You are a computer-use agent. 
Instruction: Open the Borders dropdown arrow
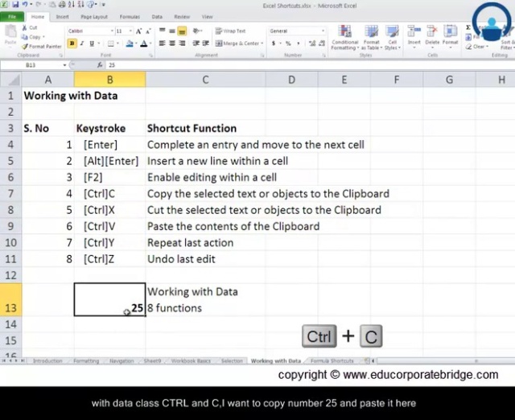coord(117,43)
